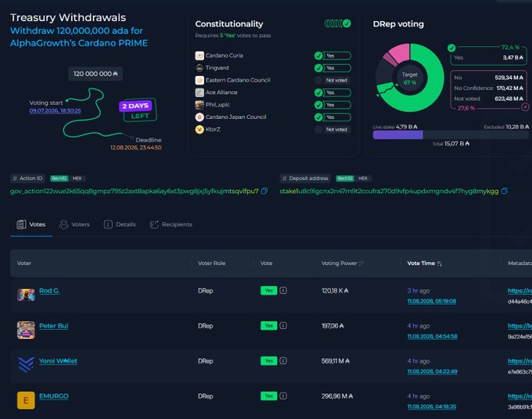Open Rod G.'s vote timestamp link
This screenshot has width=532, height=419.
pyautogui.click(x=432, y=302)
